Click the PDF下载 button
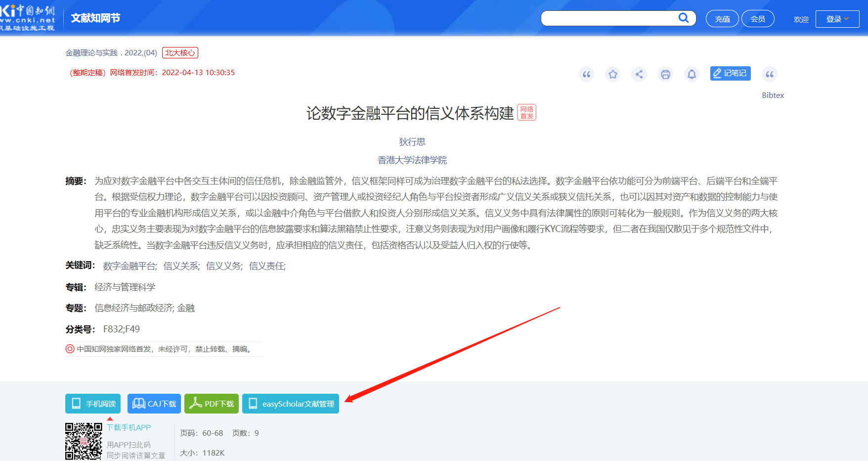Viewport: 868px width, 461px height. (212, 404)
